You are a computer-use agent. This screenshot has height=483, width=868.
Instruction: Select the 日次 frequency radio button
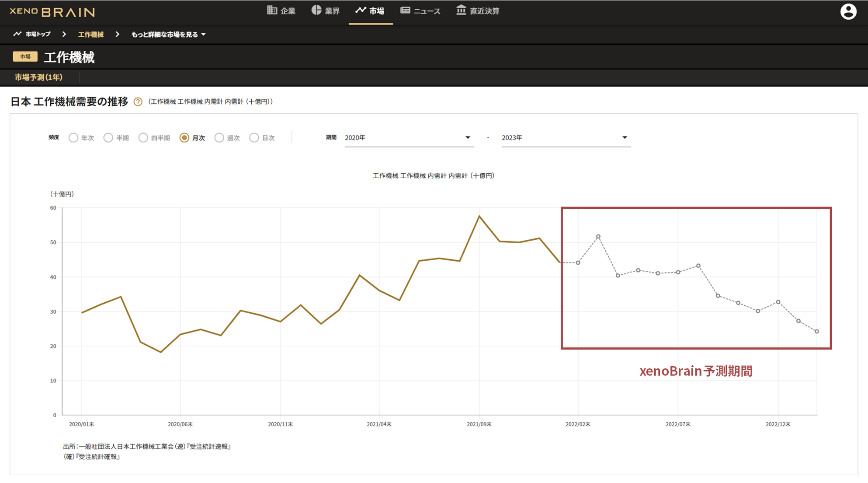pos(254,138)
